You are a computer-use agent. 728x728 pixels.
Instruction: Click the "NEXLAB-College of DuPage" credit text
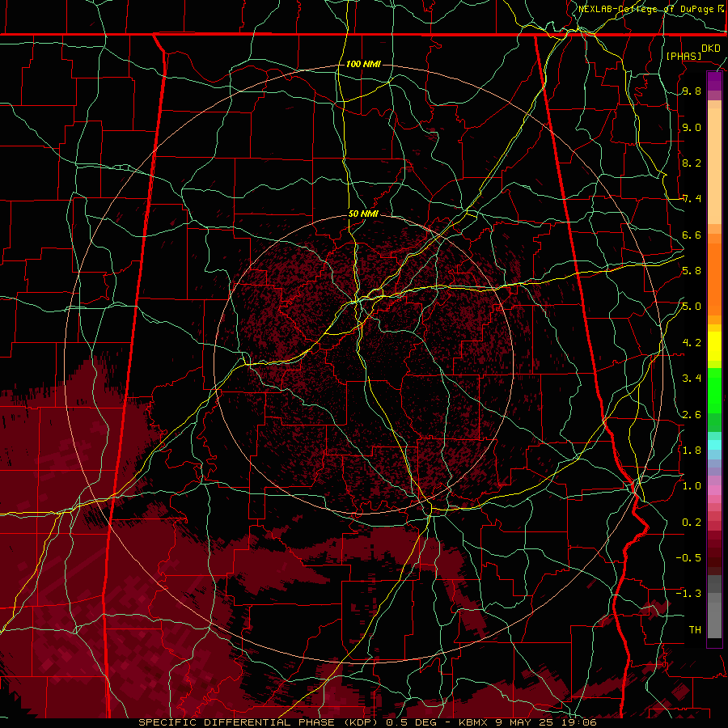point(647,9)
